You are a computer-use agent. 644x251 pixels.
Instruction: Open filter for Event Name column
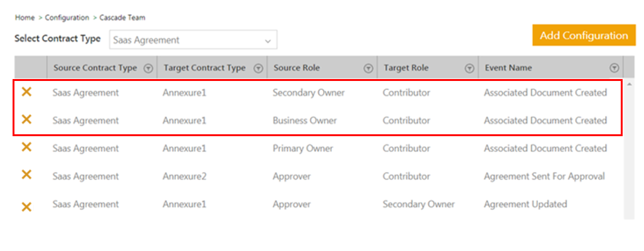pos(614,68)
